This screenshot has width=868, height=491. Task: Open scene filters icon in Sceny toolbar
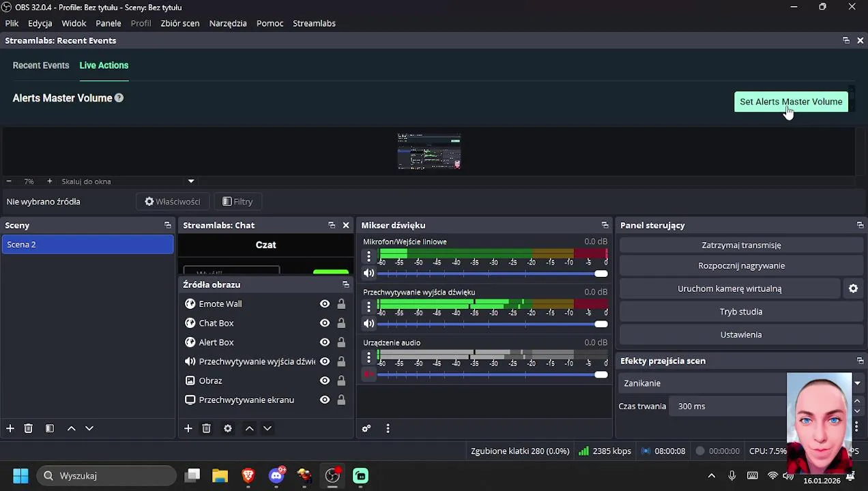(50, 428)
